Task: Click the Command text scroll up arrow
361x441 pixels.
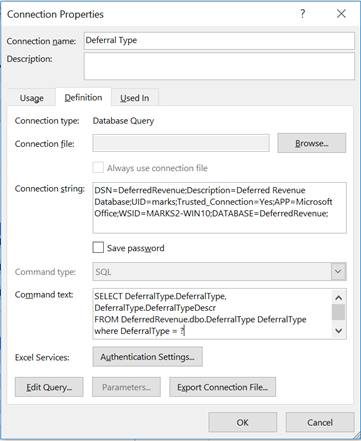Action: click(338, 298)
